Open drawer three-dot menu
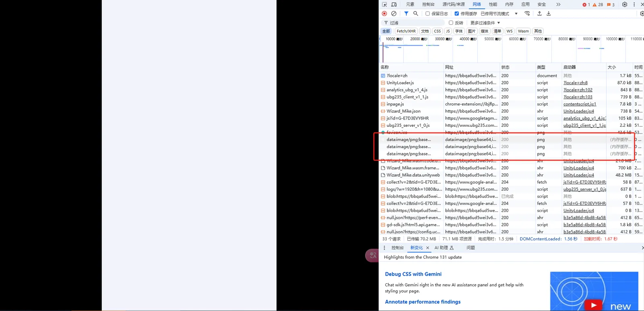This screenshot has width=644, height=311. click(x=384, y=248)
